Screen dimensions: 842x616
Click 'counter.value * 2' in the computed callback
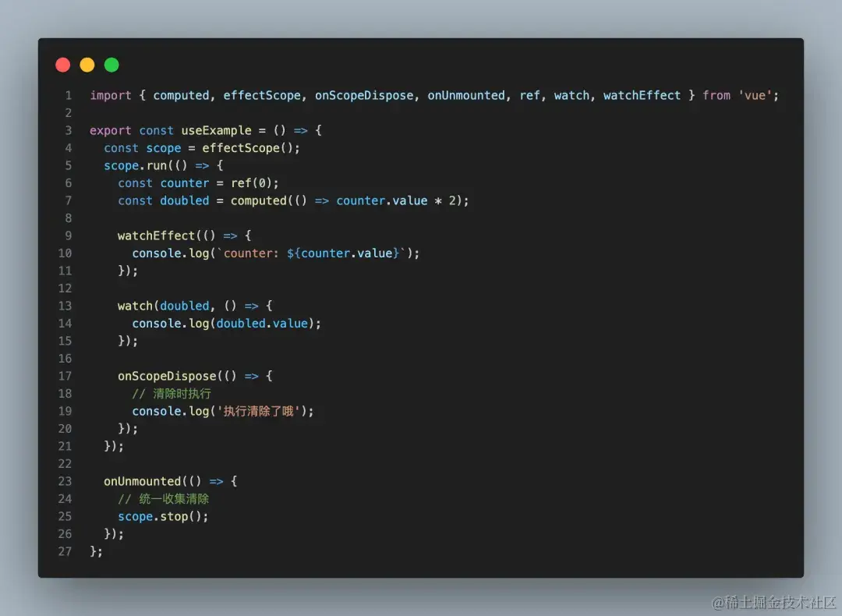[396, 201]
